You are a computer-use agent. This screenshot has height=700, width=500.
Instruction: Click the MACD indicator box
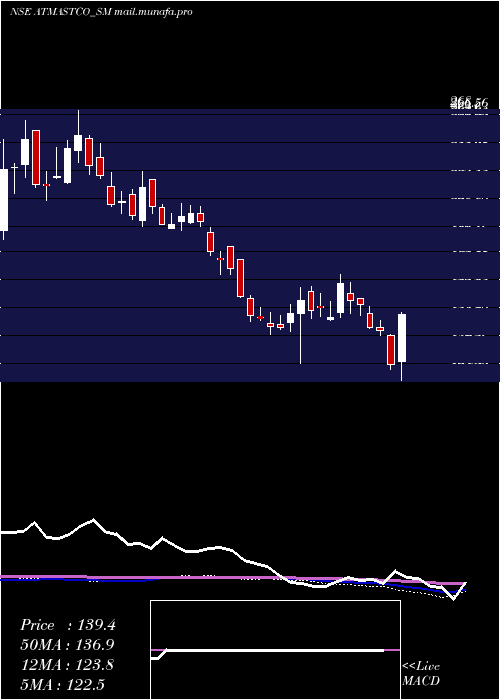click(275, 650)
